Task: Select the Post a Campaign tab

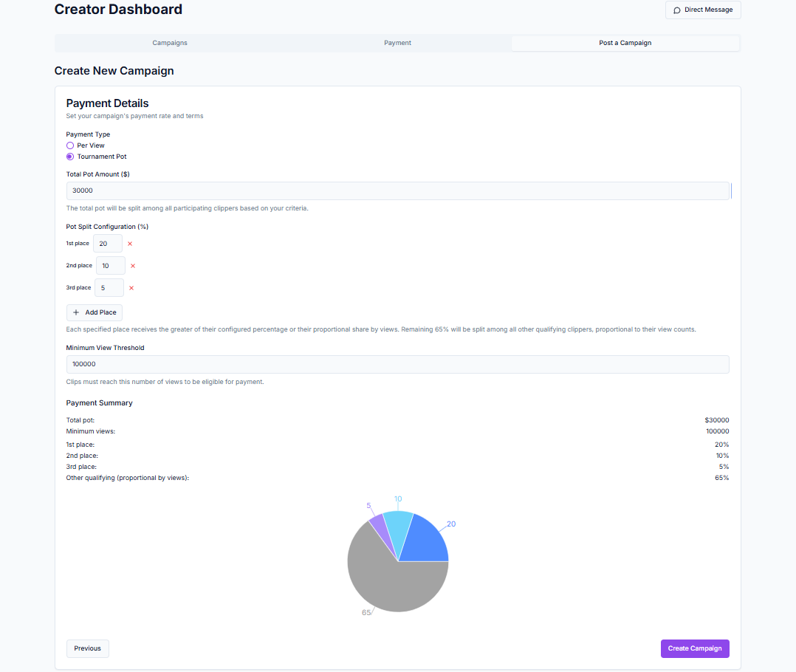Action: (625, 43)
